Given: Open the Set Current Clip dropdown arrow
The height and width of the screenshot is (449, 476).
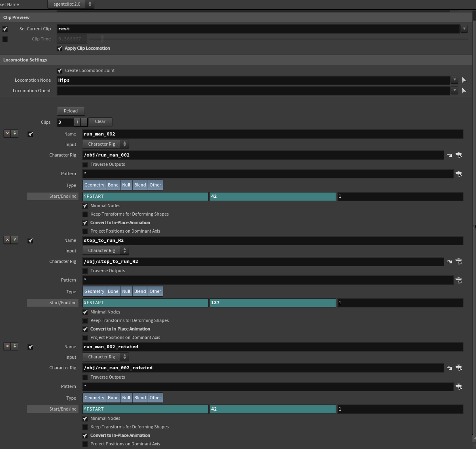Looking at the screenshot, I should click(464, 29).
